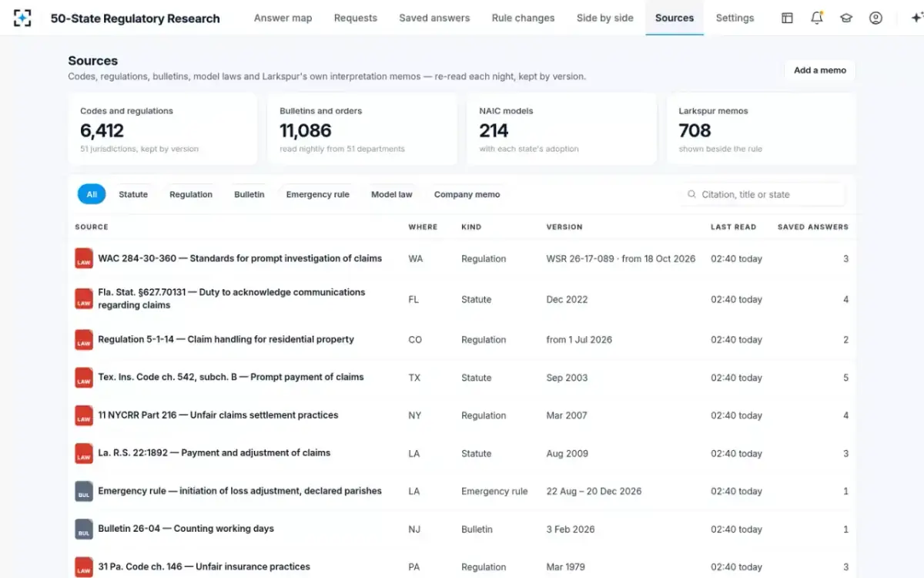Sort by the Kind column header
Viewport: 924px width, 578px height.
[x=471, y=227]
